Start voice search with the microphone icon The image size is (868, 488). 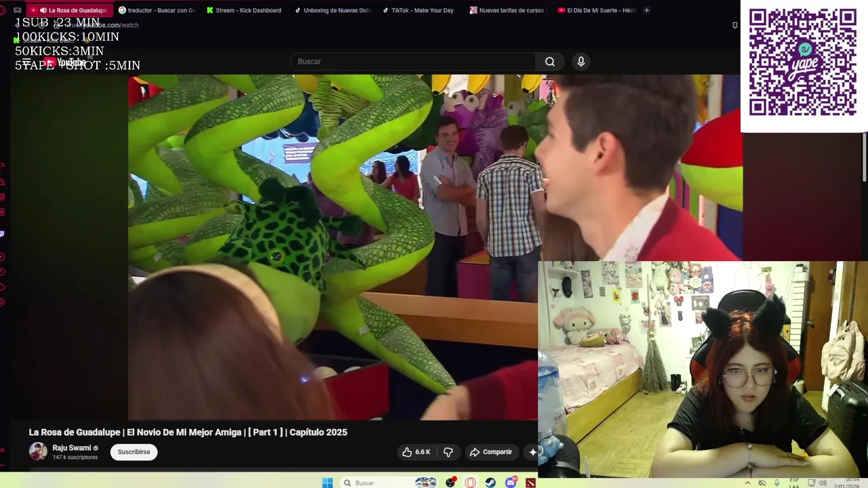580,62
